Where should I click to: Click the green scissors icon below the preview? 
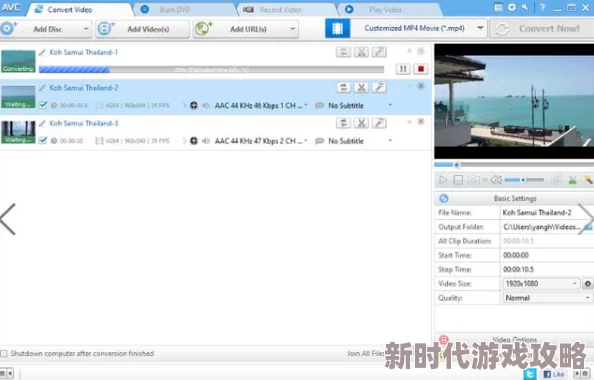(572, 180)
